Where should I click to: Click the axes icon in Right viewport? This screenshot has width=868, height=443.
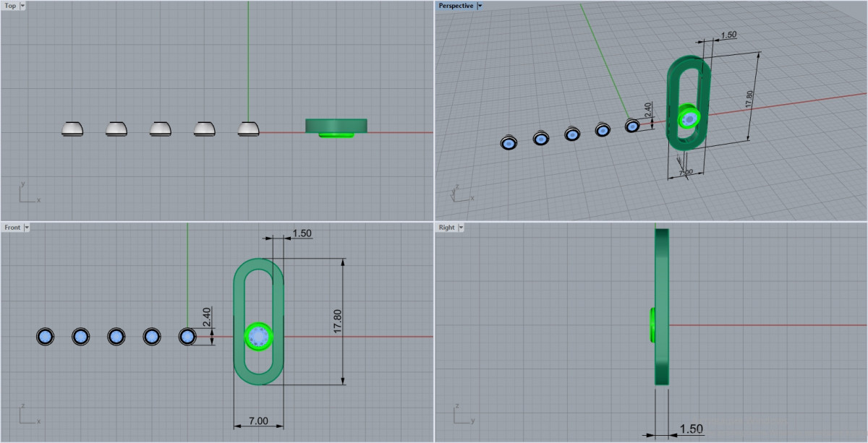462,415
